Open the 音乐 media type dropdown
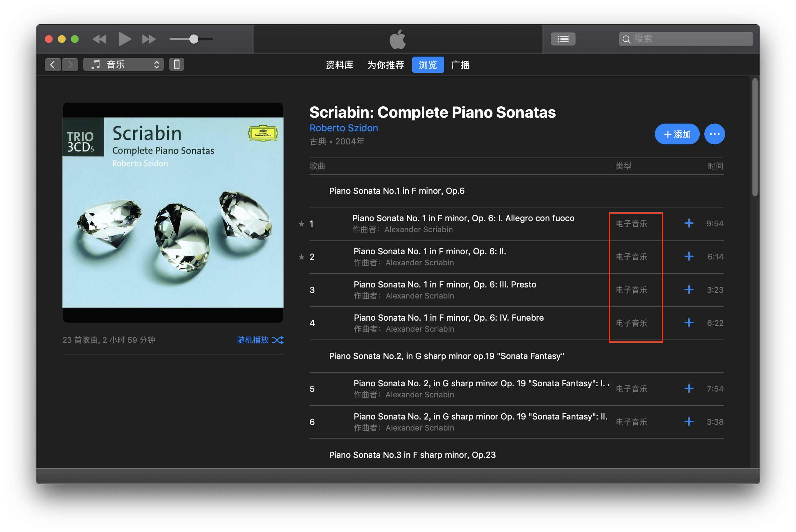 (x=124, y=64)
